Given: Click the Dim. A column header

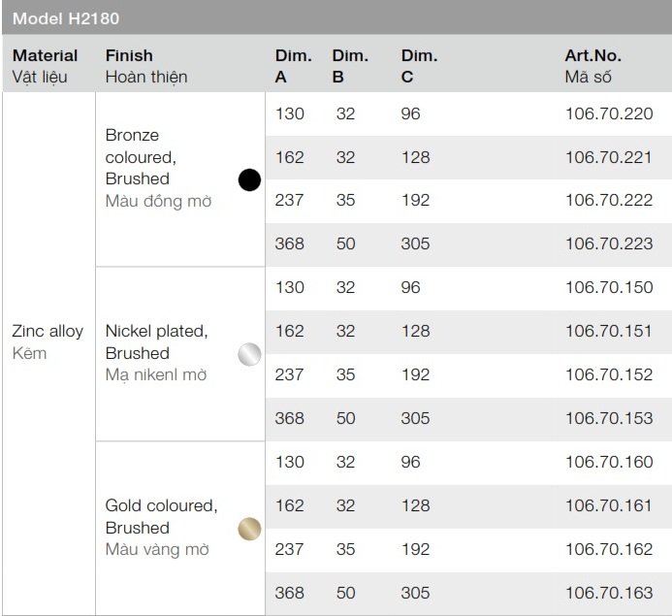Looking at the screenshot, I should [293, 65].
